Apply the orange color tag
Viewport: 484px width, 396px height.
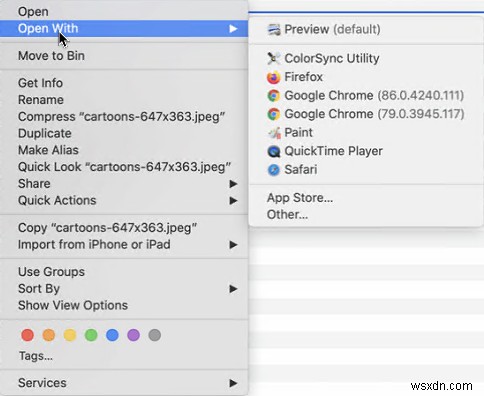coord(49,335)
